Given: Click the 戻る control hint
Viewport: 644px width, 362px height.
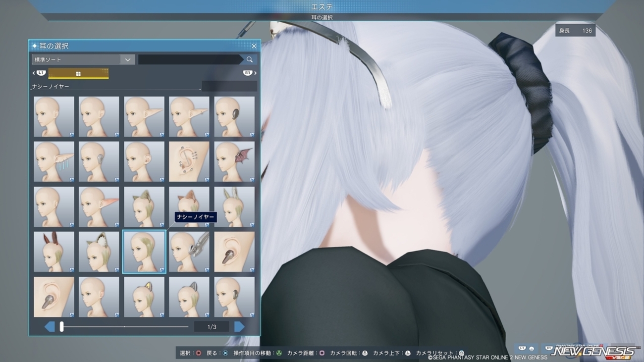Looking at the screenshot, I should click(x=217, y=353).
